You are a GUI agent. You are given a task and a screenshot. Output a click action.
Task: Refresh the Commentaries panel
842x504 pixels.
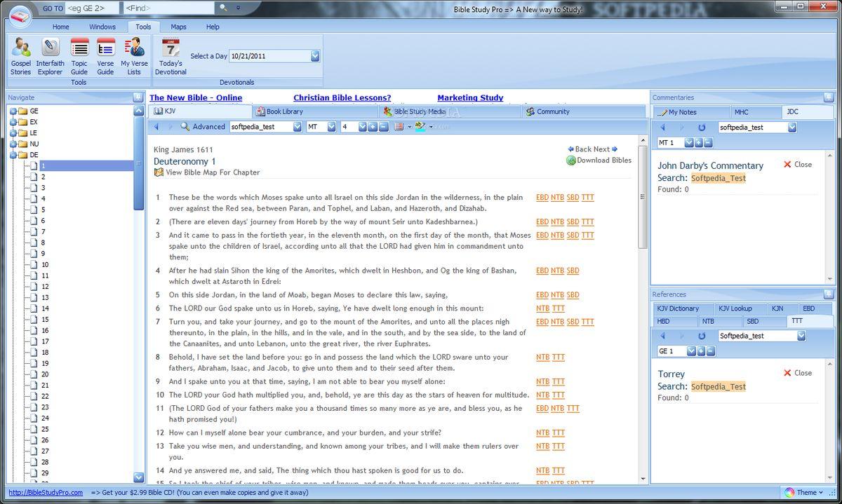pyautogui.click(x=701, y=128)
